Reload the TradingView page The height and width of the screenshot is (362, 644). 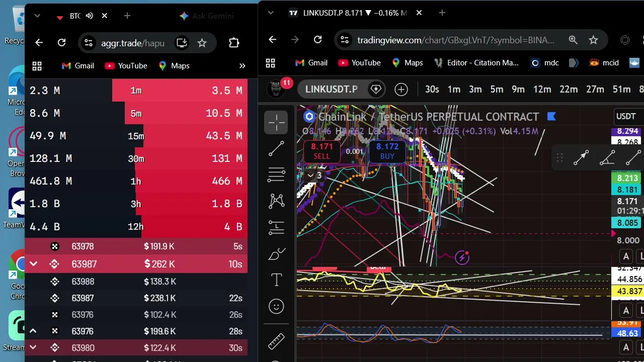click(317, 40)
